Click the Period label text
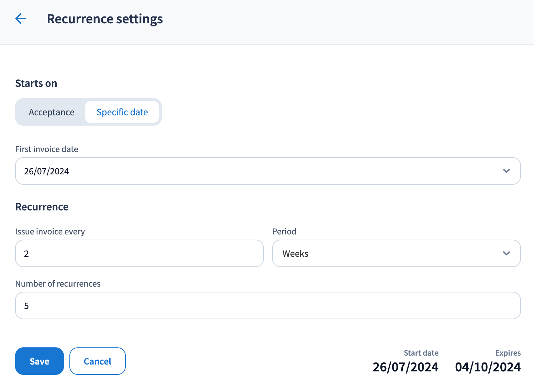 point(284,232)
